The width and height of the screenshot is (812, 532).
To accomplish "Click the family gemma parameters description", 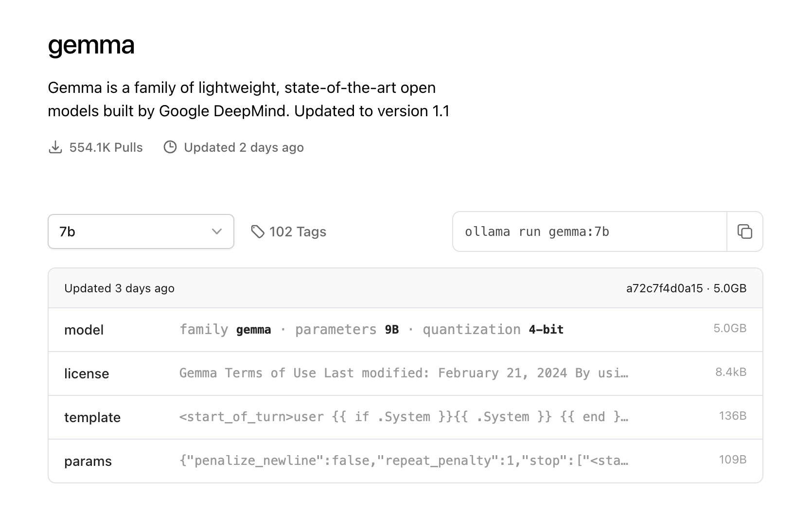I will [x=371, y=330].
